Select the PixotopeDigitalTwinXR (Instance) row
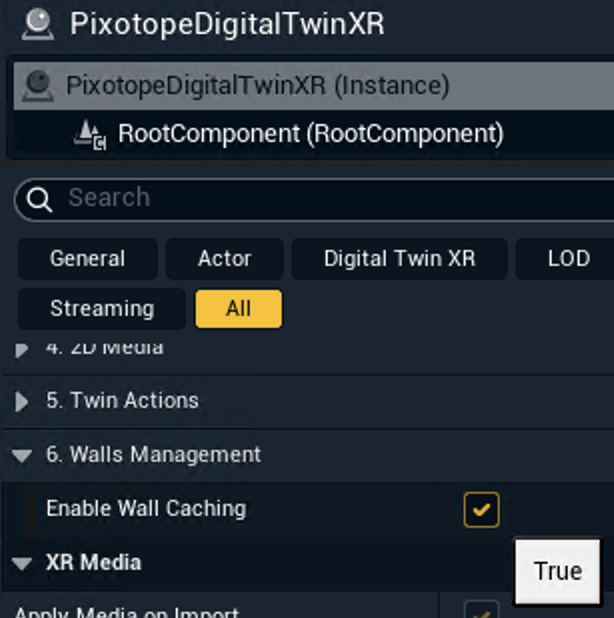This screenshot has height=618, width=614. pos(314,86)
